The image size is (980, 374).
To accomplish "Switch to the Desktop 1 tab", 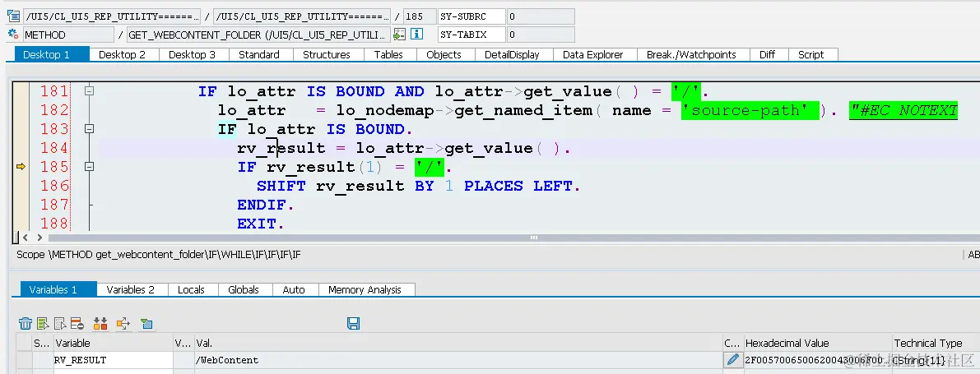I will click(x=52, y=54).
